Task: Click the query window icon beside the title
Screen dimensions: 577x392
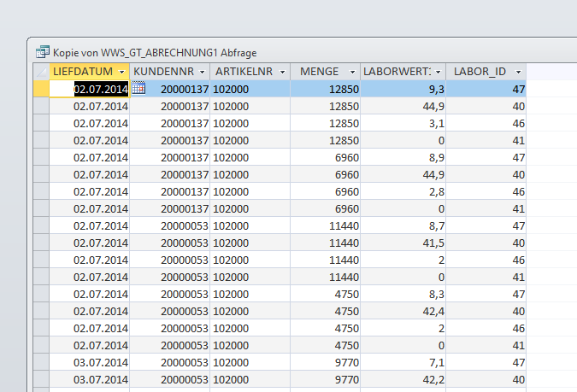Action: [x=43, y=52]
